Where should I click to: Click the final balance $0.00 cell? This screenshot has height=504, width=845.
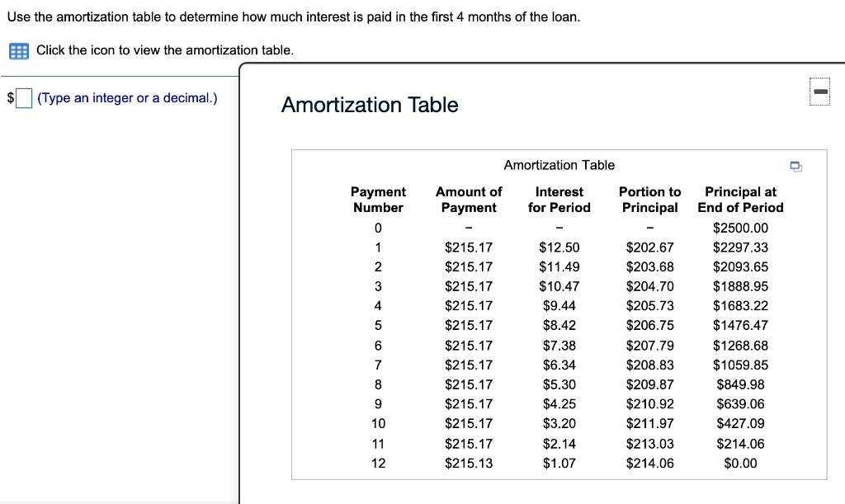click(740, 463)
